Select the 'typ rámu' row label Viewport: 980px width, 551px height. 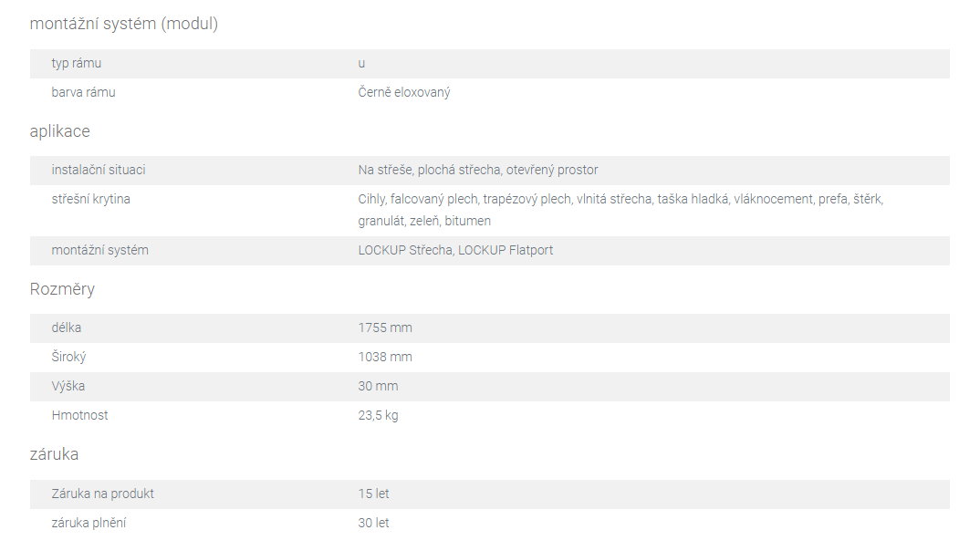pyautogui.click(x=77, y=63)
